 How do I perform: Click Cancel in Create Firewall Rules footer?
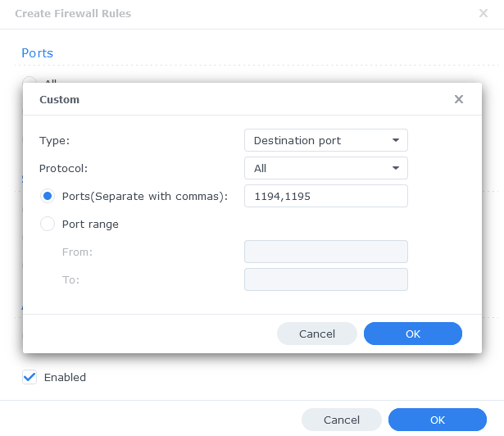click(x=342, y=420)
